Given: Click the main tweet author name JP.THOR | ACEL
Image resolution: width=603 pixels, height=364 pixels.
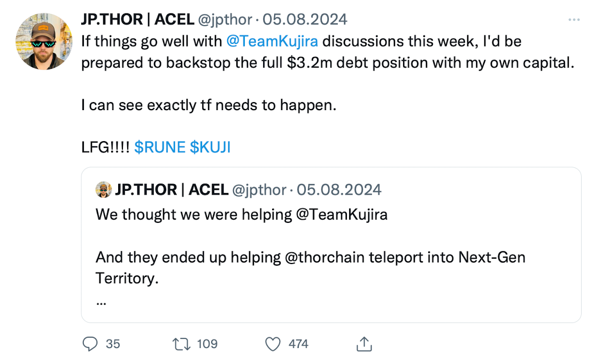Looking at the screenshot, I should pos(137,20).
